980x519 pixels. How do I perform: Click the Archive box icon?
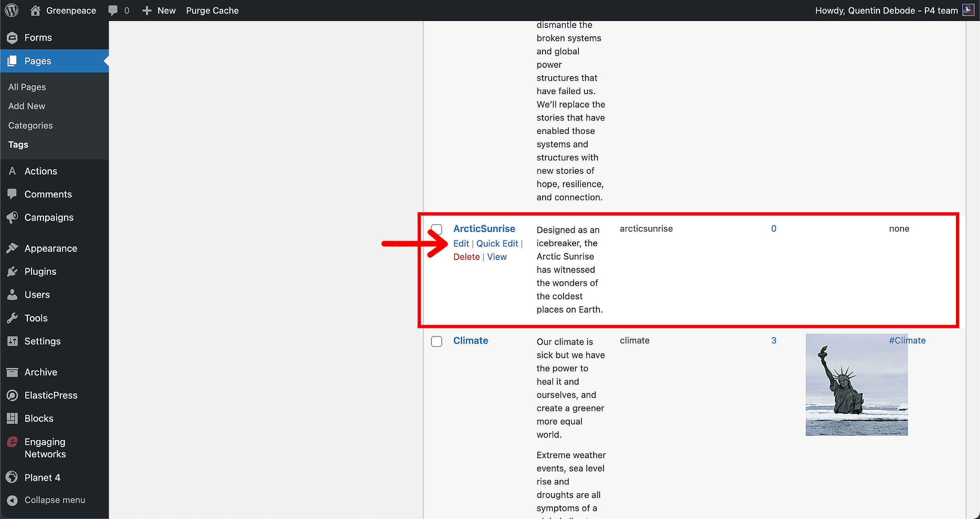(12, 372)
